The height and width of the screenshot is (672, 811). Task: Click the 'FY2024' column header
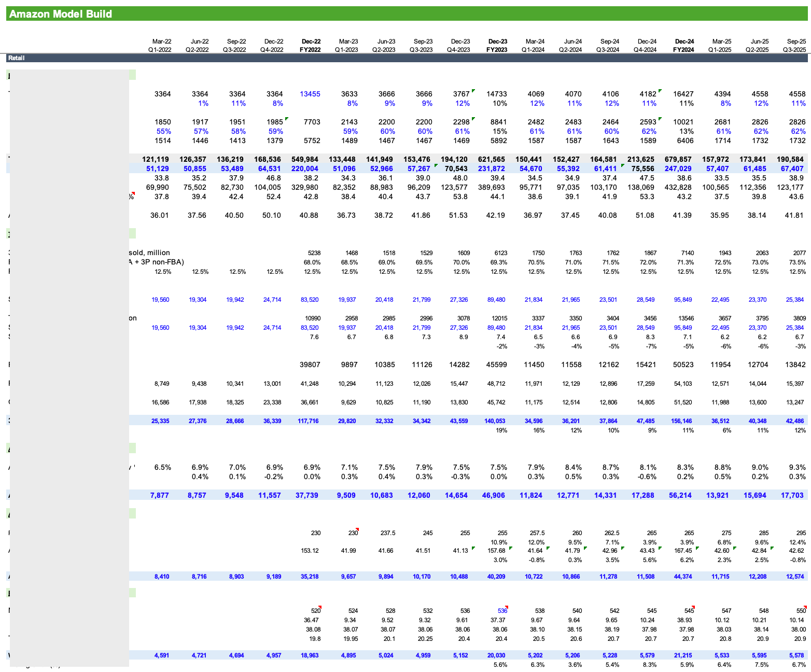[683, 50]
